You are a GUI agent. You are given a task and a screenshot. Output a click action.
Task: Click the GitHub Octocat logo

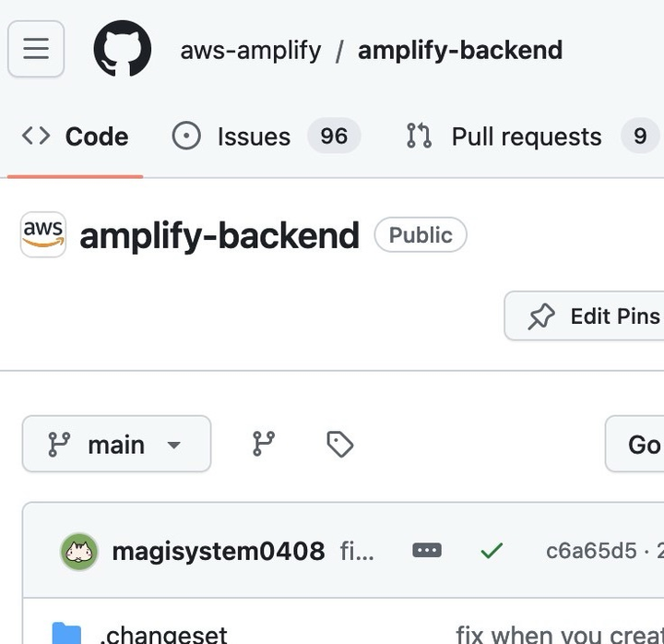pos(123,49)
